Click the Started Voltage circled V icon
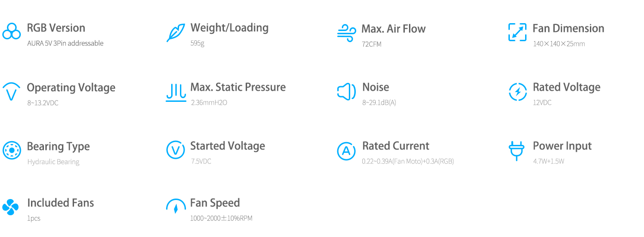The height and width of the screenshot is (237, 644). (x=175, y=150)
